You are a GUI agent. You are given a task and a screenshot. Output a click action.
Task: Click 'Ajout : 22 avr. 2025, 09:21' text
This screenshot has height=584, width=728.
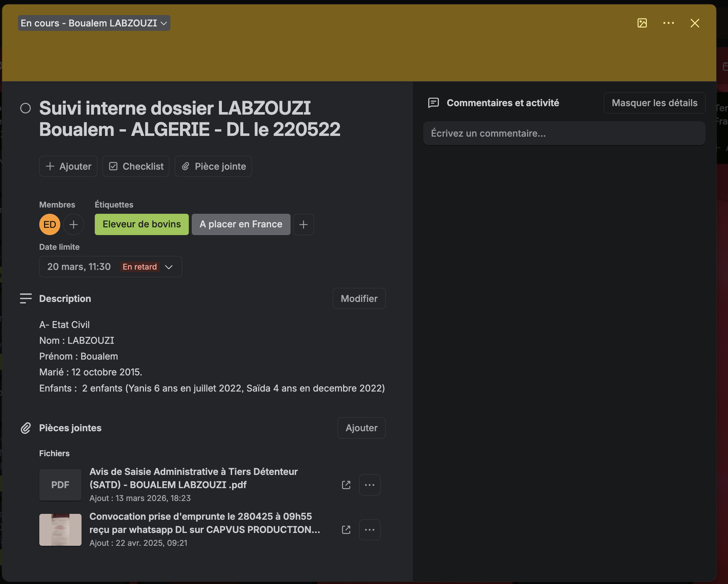point(138,543)
